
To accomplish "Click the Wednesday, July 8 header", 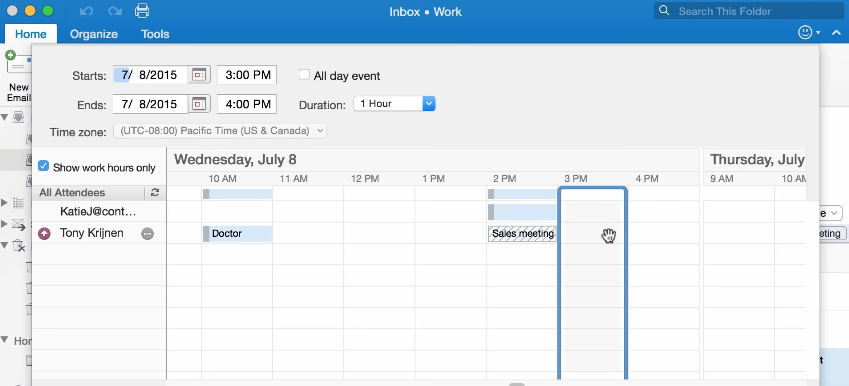I will [235, 160].
